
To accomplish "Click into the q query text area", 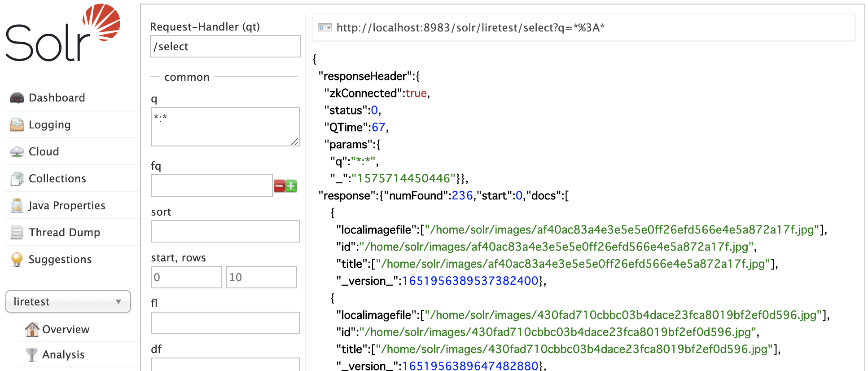I will pos(225,127).
